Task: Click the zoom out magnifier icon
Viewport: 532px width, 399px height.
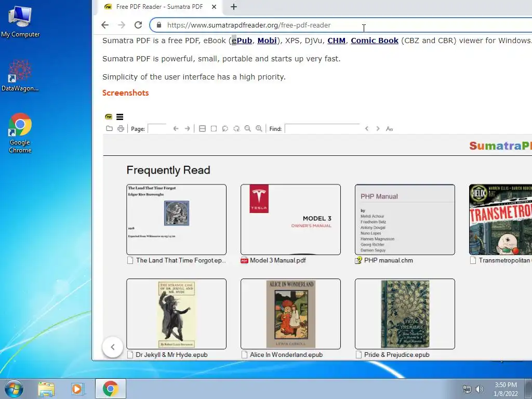Action: pyautogui.click(x=248, y=129)
